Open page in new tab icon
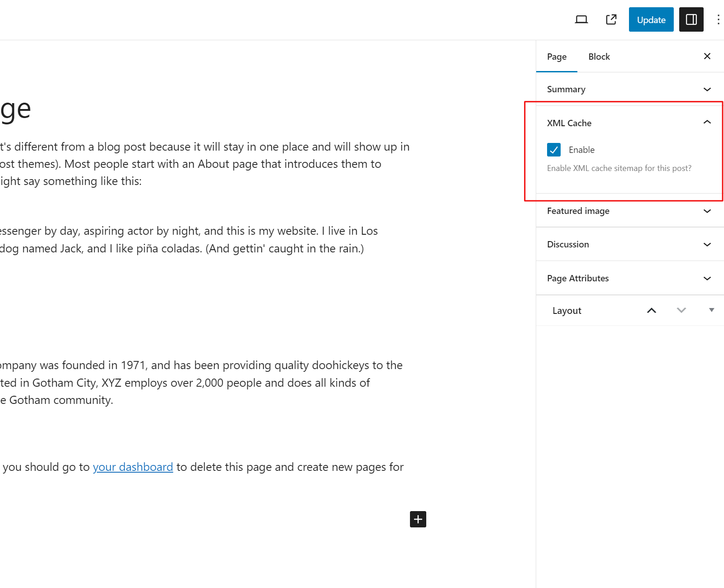Image resolution: width=724 pixels, height=588 pixels. pos(611,19)
